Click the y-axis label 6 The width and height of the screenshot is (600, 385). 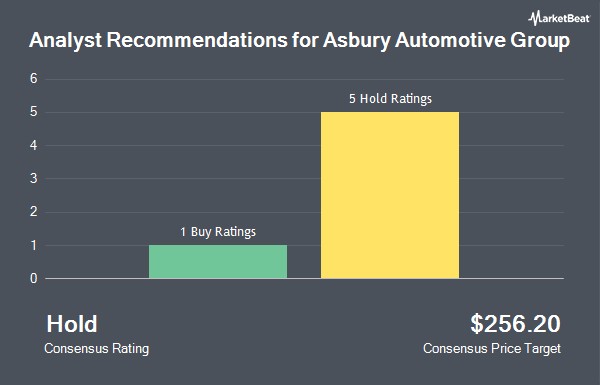click(x=34, y=79)
